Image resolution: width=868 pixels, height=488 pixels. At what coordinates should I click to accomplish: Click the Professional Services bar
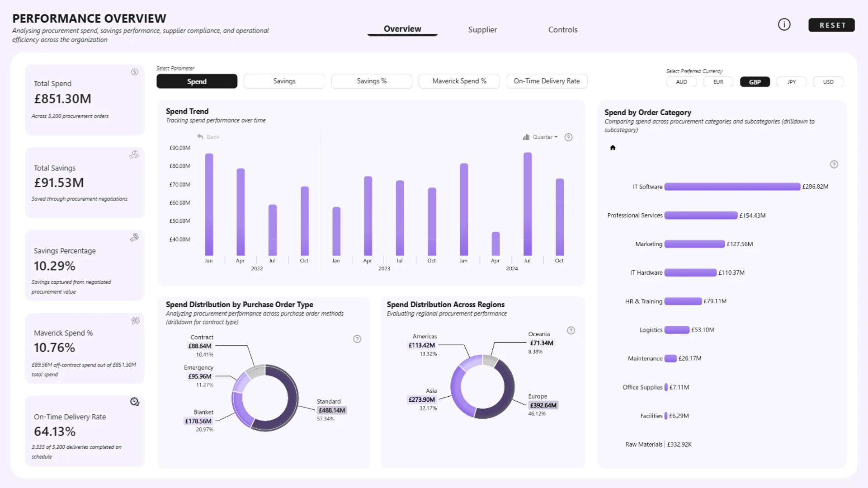[x=701, y=216]
